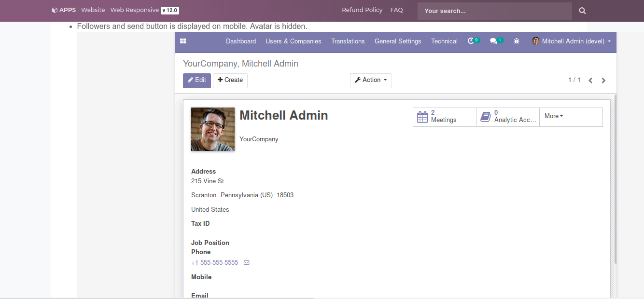Go to the next record arrow

[x=603, y=81]
